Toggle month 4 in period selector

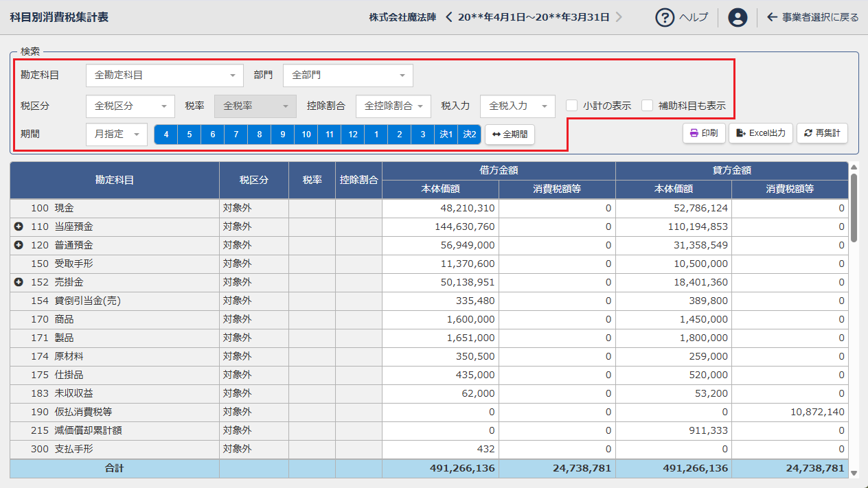[x=166, y=135]
